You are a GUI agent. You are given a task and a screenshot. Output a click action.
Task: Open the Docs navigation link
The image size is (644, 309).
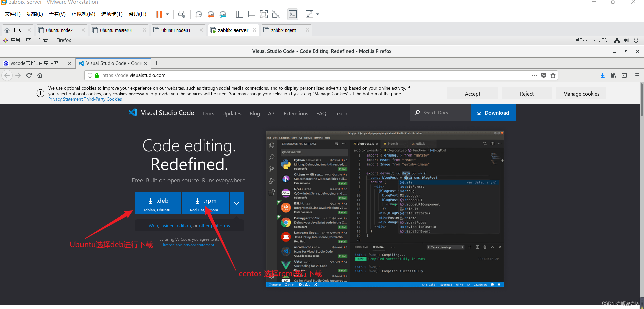(208, 114)
